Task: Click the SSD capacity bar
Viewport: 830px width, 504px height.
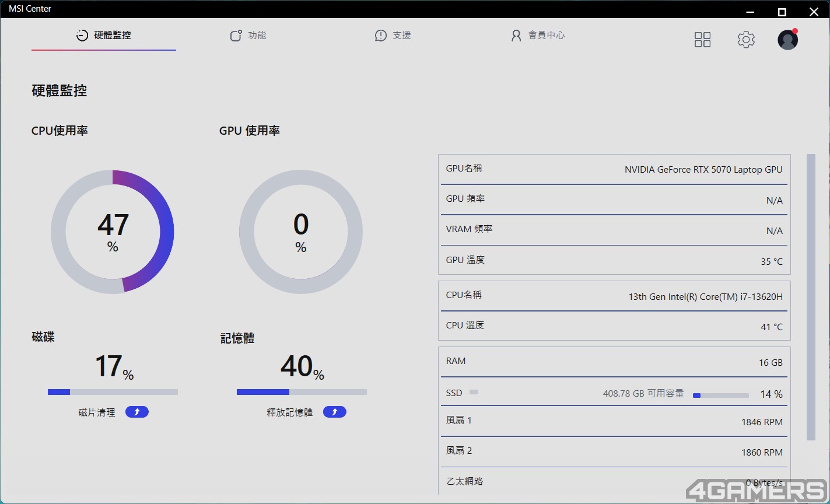Action: pyautogui.click(x=721, y=395)
